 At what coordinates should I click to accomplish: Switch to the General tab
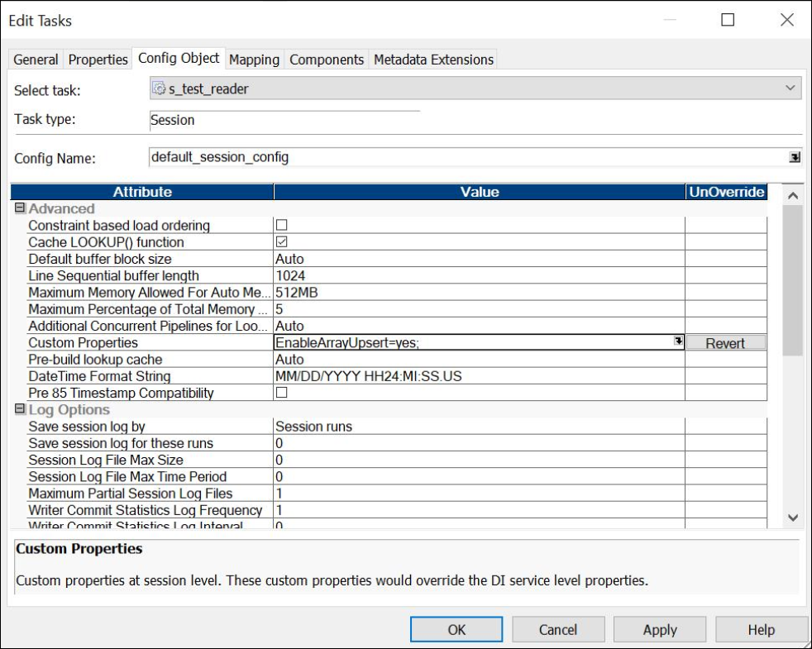36,60
